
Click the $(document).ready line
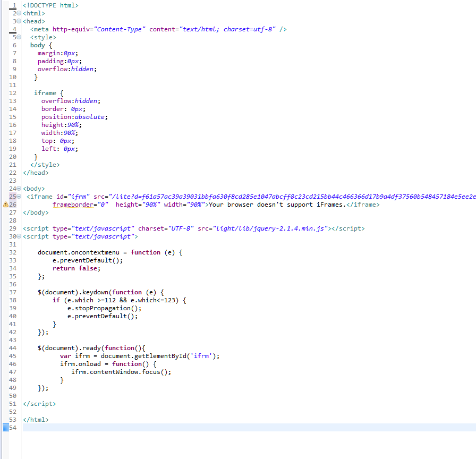click(x=91, y=348)
